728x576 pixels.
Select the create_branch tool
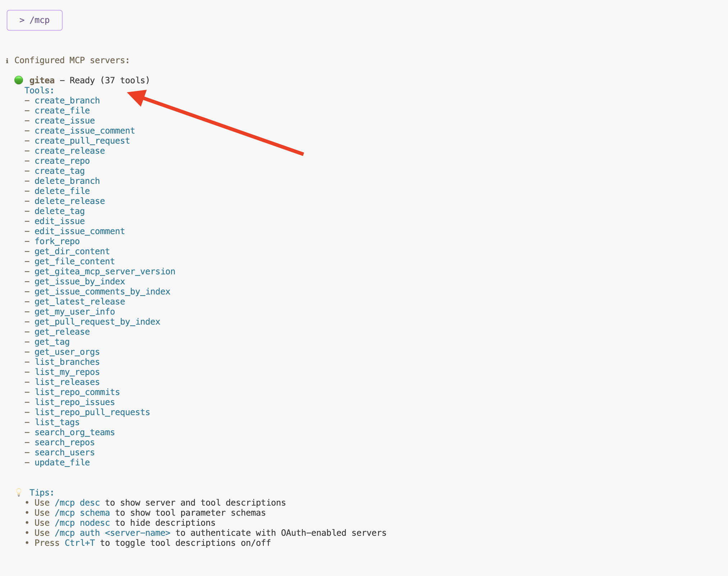pos(67,101)
